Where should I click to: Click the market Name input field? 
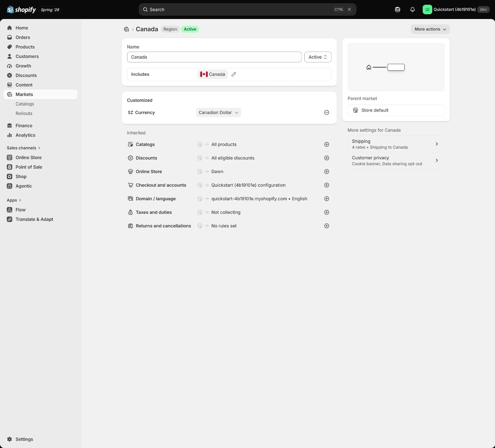(214, 57)
